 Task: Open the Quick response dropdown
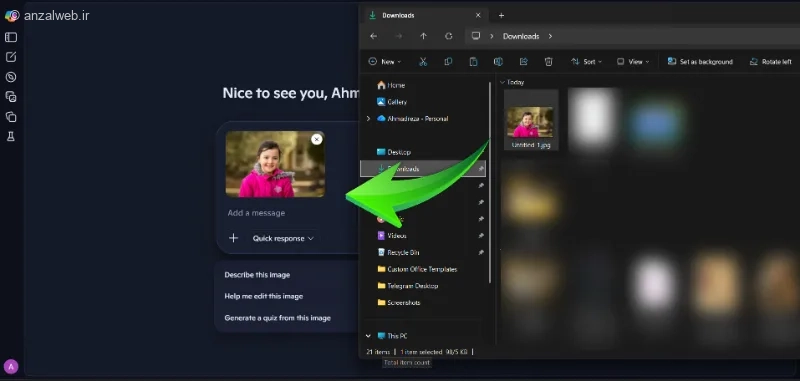pos(283,238)
